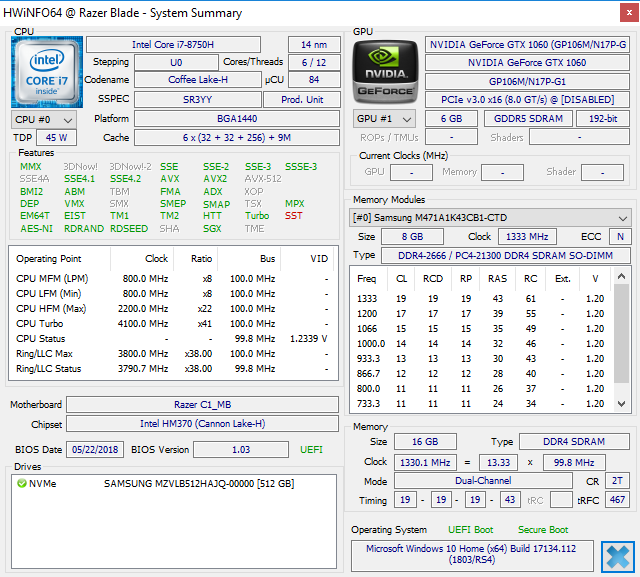The height and width of the screenshot is (577, 640).
Task: Click the memory timings scrollbar down arrow
Action: pos(621,404)
